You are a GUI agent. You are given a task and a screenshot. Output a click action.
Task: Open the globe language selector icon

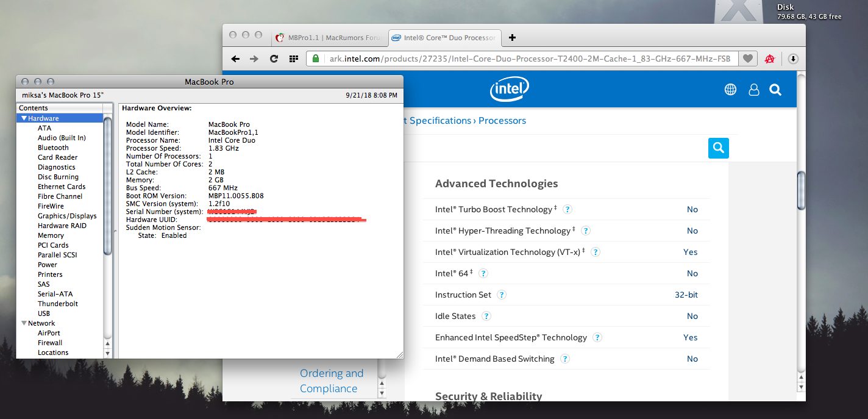730,90
